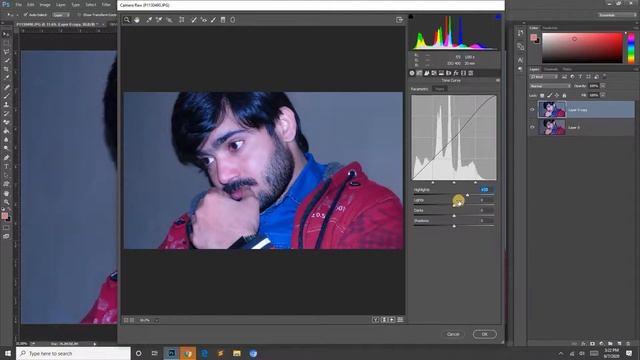The image size is (640, 360).
Task: Open the File menu
Action: coord(18,5)
